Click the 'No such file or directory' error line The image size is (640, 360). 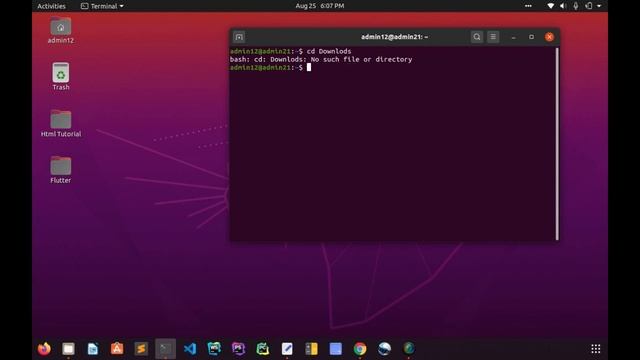coord(321,60)
